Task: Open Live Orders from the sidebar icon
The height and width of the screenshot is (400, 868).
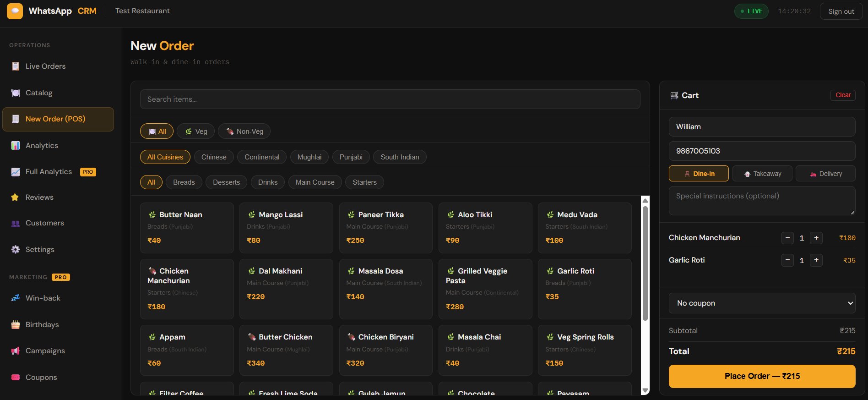Action: pyautogui.click(x=16, y=66)
